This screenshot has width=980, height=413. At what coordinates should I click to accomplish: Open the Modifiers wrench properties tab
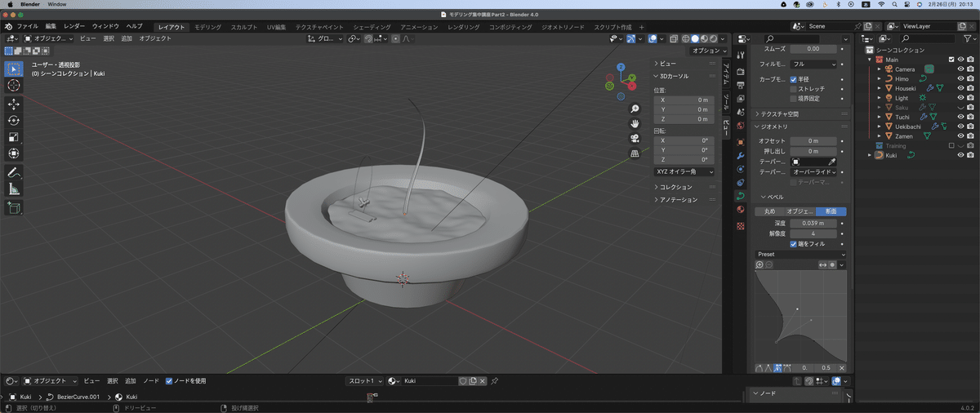(741, 155)
